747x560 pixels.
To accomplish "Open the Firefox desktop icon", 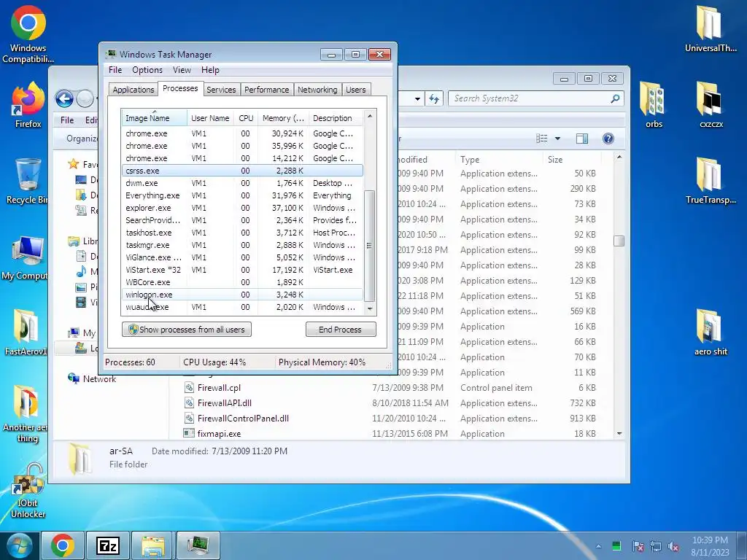I will coord(28,105).
